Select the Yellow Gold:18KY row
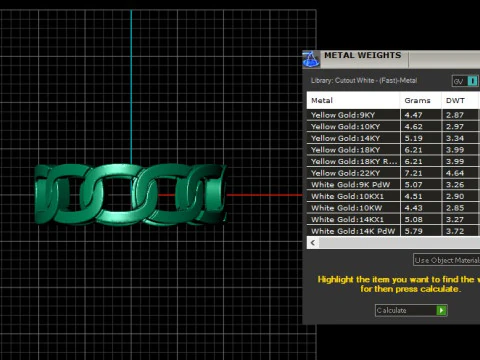Screen dimensions: 480x360 (x=393, y=150)
